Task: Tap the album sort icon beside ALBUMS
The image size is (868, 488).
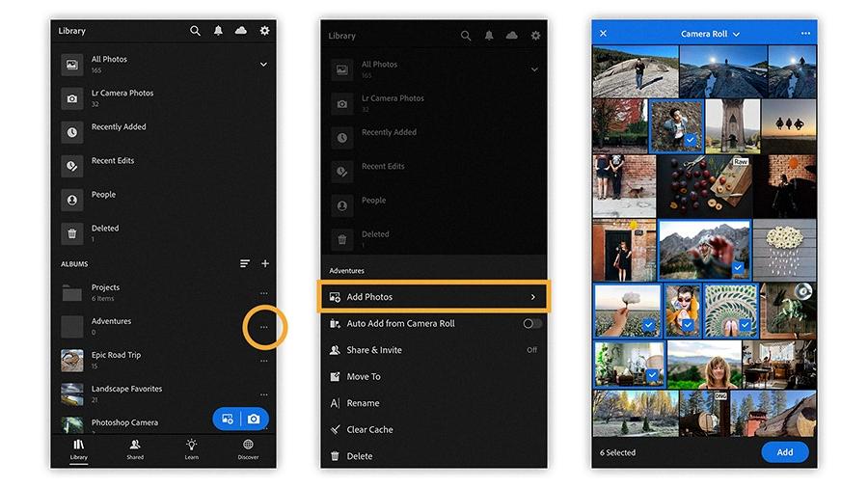Action: click(245, 263)
